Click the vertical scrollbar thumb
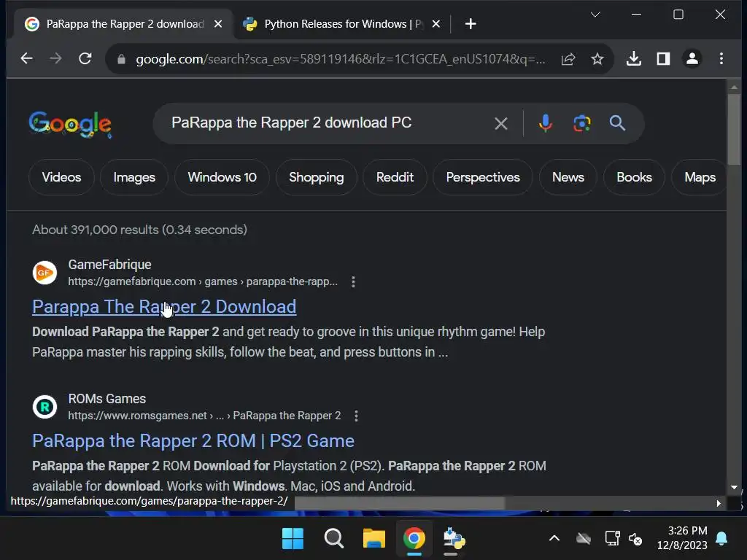The height and width of the screenshot is (560, 747). point(734,129)
